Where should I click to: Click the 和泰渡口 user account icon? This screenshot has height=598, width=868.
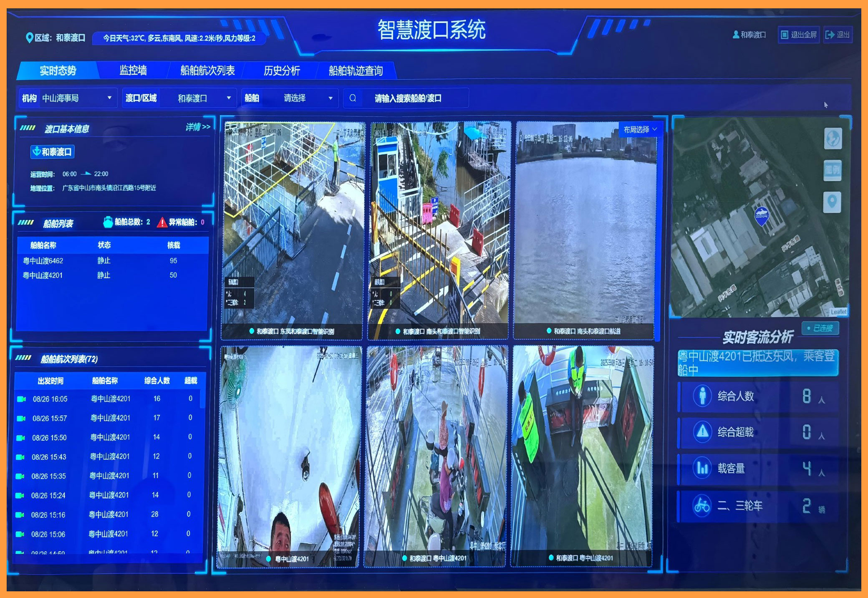[x=736, y=35]
